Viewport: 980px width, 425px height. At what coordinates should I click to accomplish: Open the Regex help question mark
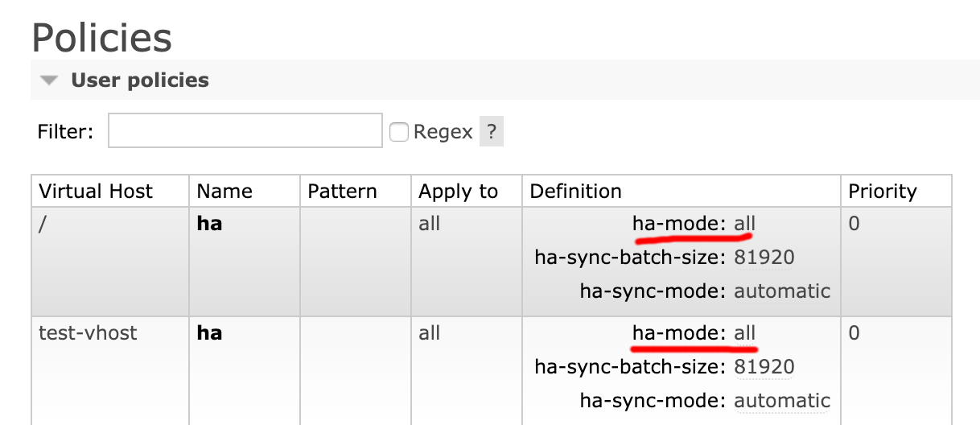coord(492,132)
